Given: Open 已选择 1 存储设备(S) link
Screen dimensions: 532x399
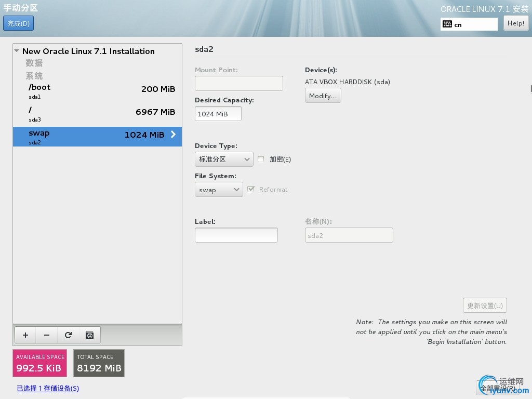Looking at the screenshot, I should point(48,388).
